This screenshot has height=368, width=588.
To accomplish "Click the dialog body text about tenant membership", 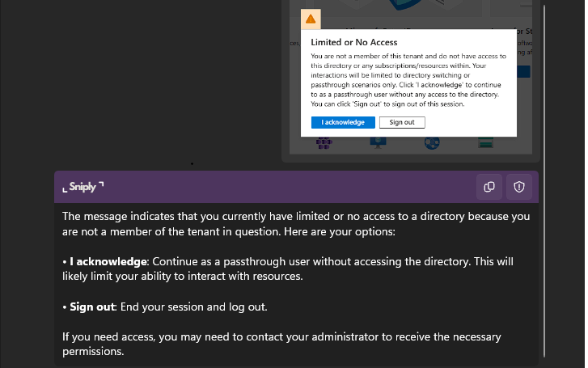I will pyautogui.click(x=408, y=80).
